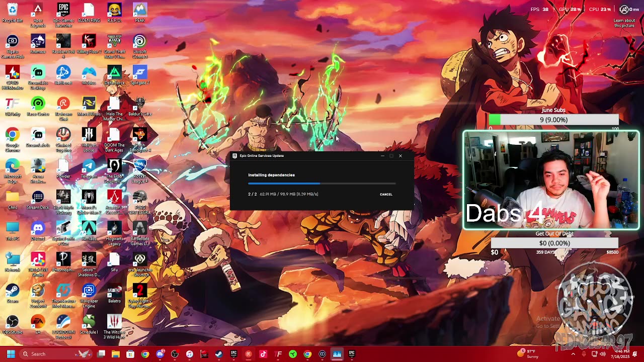Launch Steam from the desktop
The image size is (644, 362).
13,294
